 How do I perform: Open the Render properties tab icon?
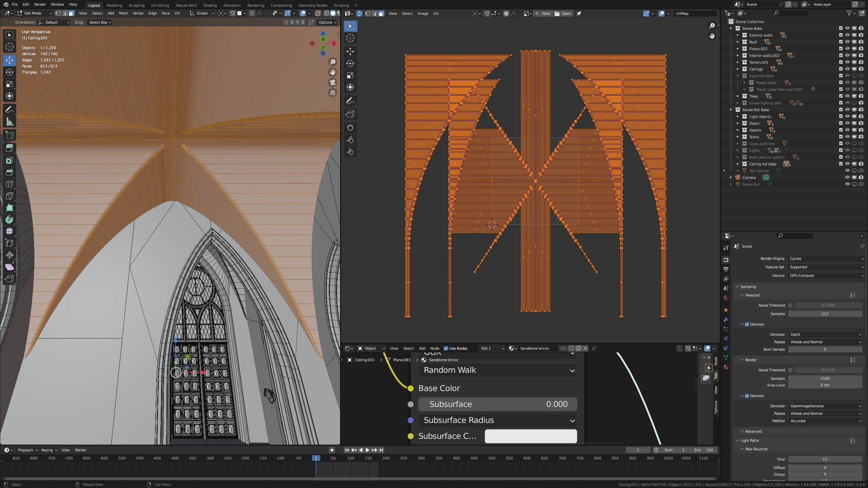point(726,260)
